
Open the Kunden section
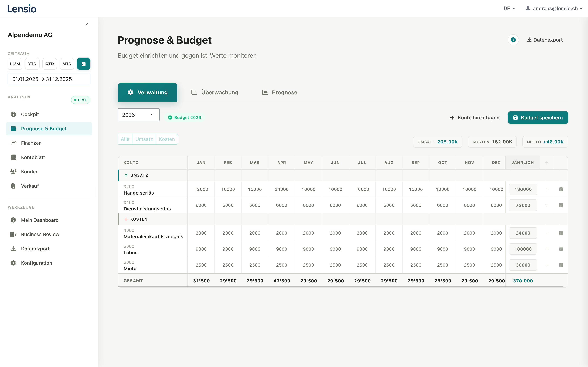coord(30,171)
